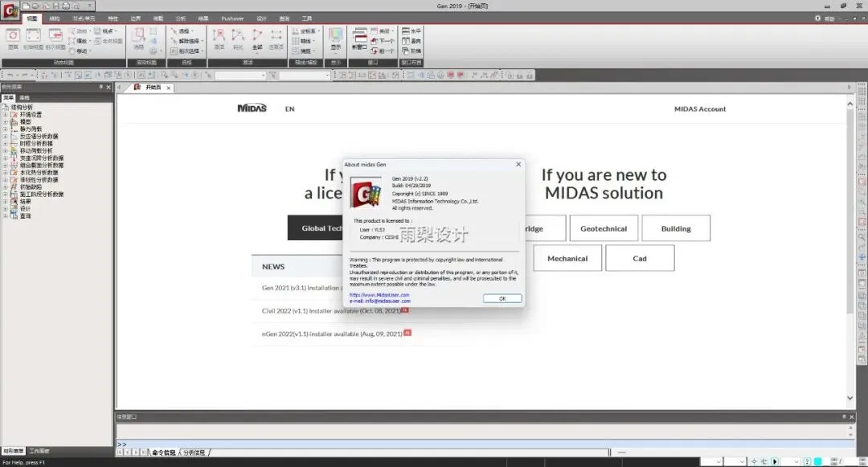This screenshot has height=467, width=868.
Task: Select 时程分析数据 in the tree
Action: click(36, 143)
